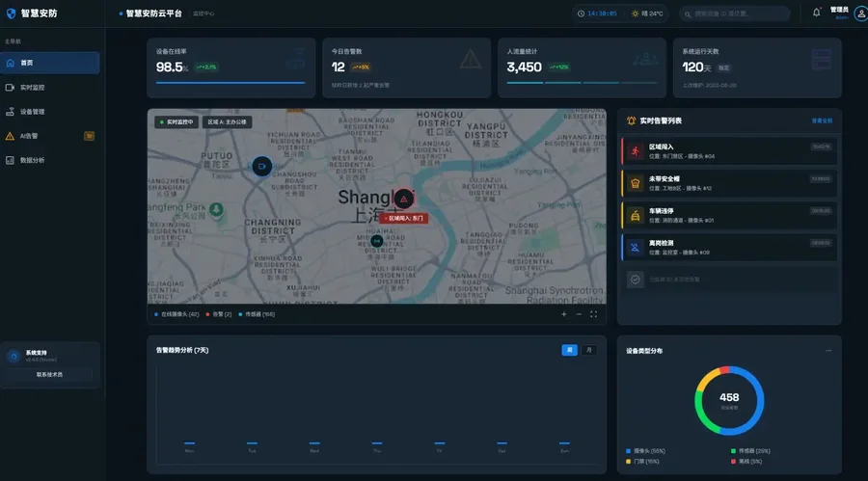Zoom out the map with minus icon
Image resolution: width=868 pixels, height=481 pixels.
pyautogui.click(x=579, y=314)
